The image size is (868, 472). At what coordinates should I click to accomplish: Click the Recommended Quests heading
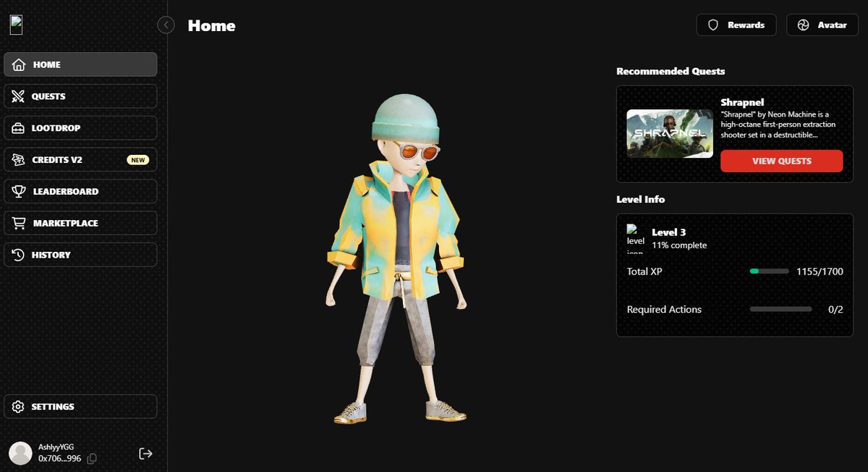click(671, 71)
